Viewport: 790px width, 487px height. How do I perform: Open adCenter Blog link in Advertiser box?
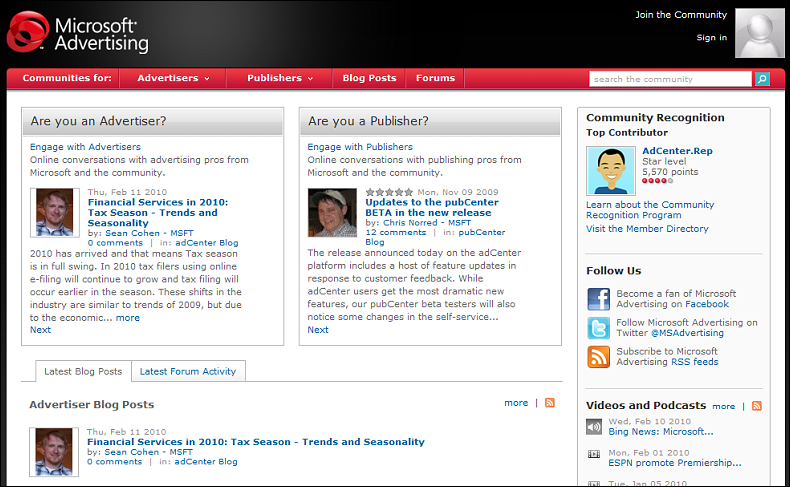click(207, 243)
